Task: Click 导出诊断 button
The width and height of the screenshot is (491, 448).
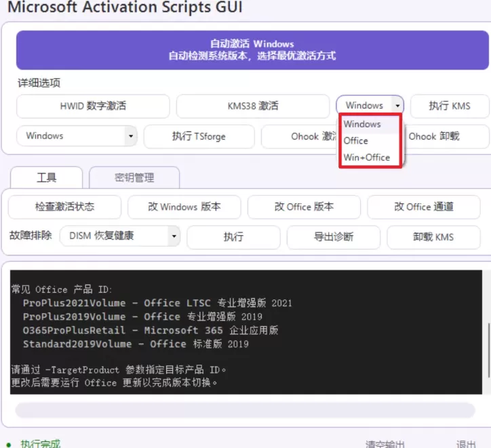Action: click(334, 237)
